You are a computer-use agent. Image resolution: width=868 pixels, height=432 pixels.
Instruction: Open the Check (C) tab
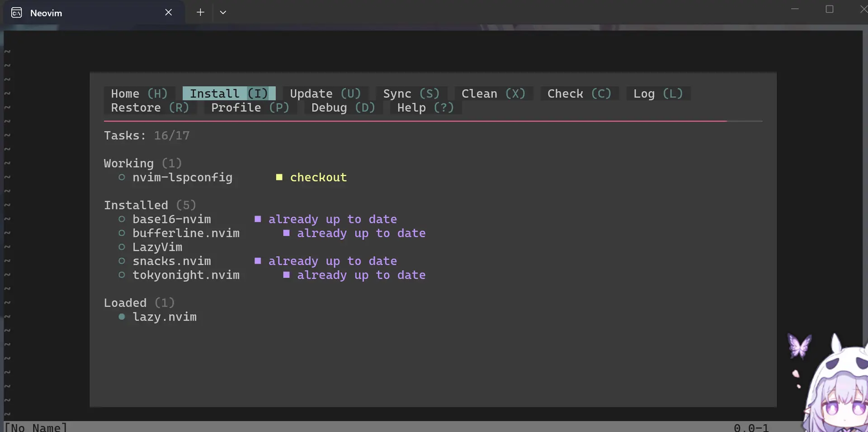580,94
